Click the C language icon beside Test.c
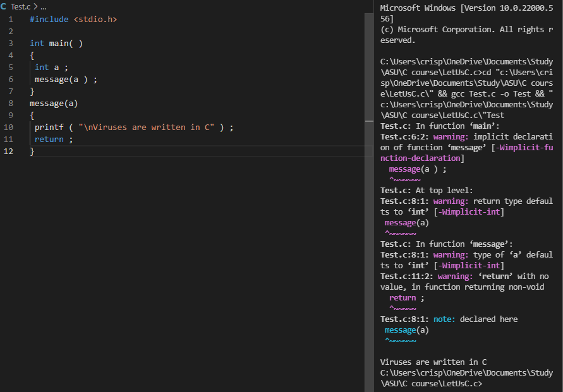The image size is (563, 392). [x=5, y=6]
